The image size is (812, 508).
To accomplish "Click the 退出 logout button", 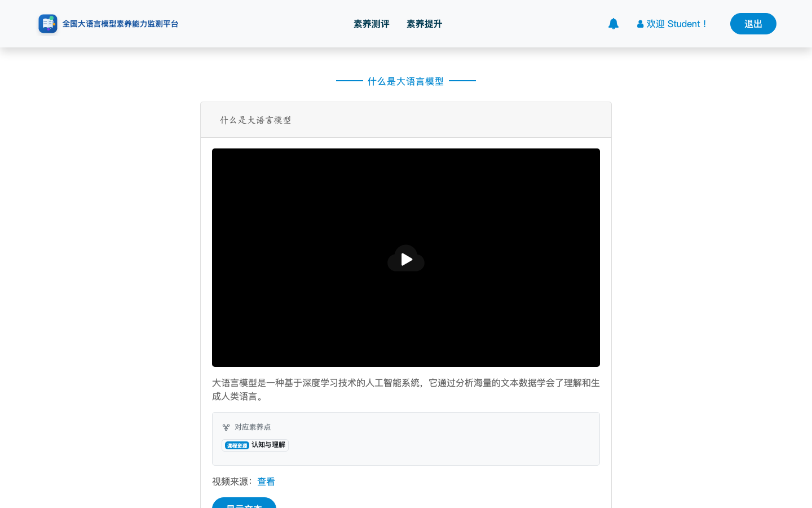I will [753, 24].
